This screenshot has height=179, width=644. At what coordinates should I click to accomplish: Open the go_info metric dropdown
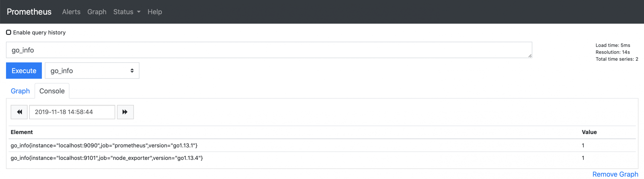[x=92, y=71]
